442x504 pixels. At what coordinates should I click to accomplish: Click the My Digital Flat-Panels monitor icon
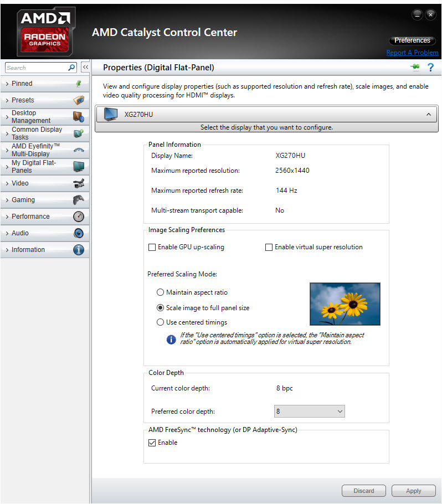[x=79, y=167]
